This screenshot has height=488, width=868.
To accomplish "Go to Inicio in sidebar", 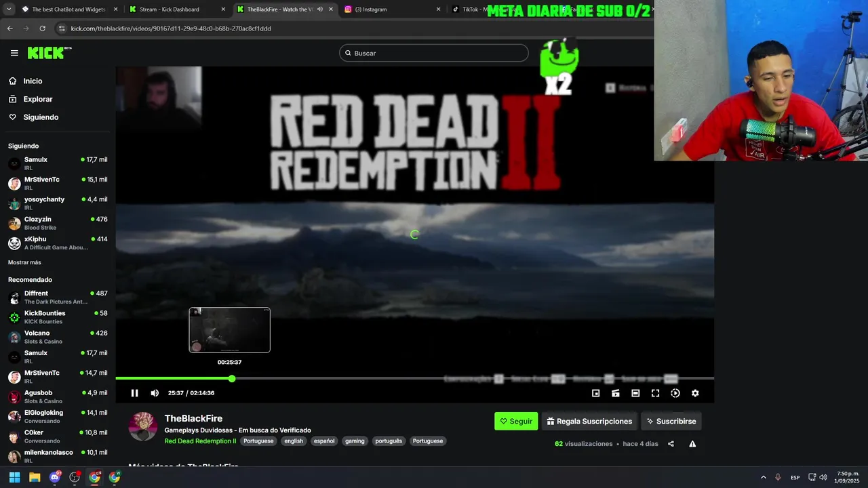I will 33,81.
